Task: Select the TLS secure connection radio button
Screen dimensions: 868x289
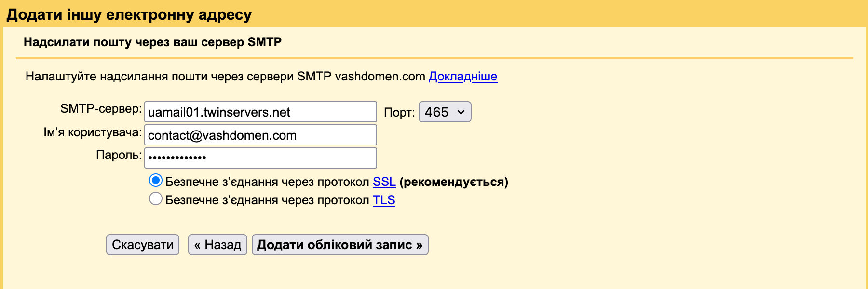Action: (x=155, y=198)
